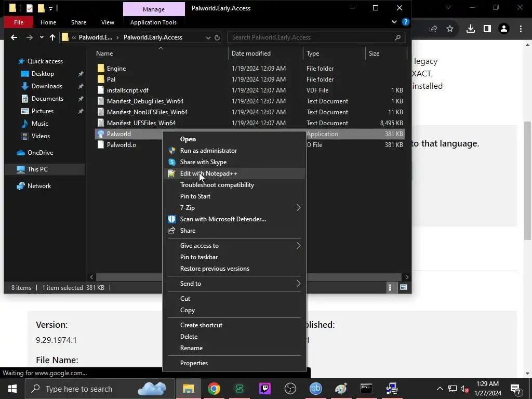Switch to the Home ribbon tab
Viewport: 532px width, 399px height.
pyautogui.click(x=48, y=22)
